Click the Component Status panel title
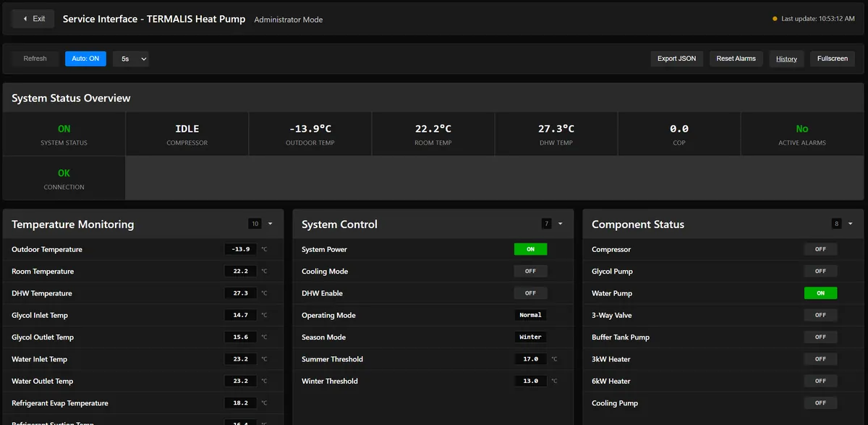This screenshot has width=868, height=425. (638, 224)
